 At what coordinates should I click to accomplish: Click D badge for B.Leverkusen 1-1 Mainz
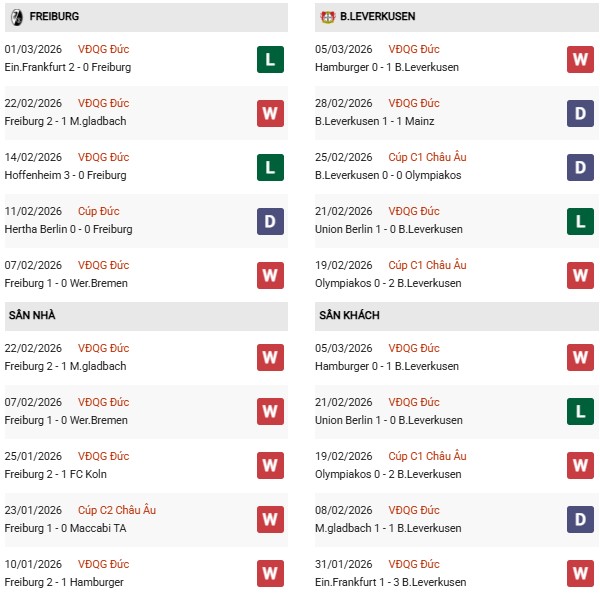pyautogui.click(x=581, y=113)
